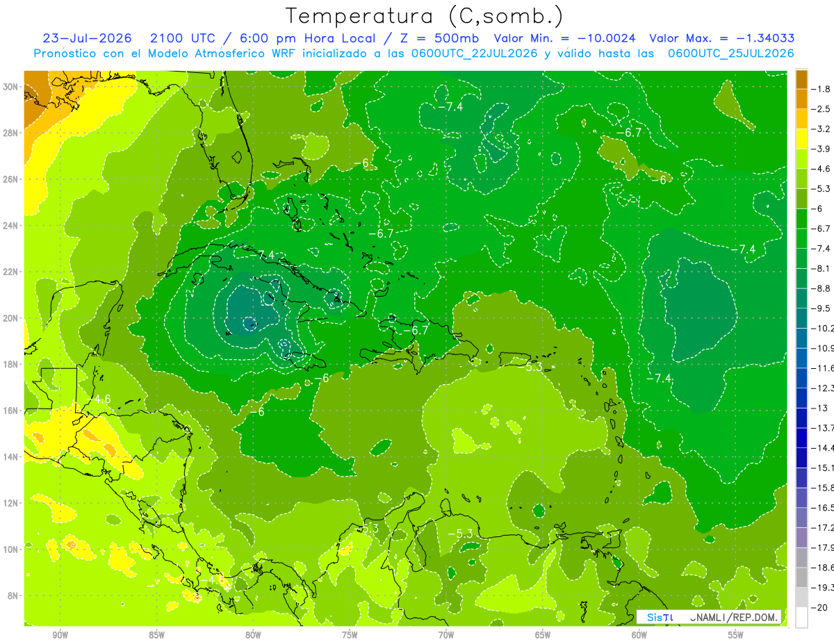Click legend swatch between -9.5 and -10.2

pos(801,318)
